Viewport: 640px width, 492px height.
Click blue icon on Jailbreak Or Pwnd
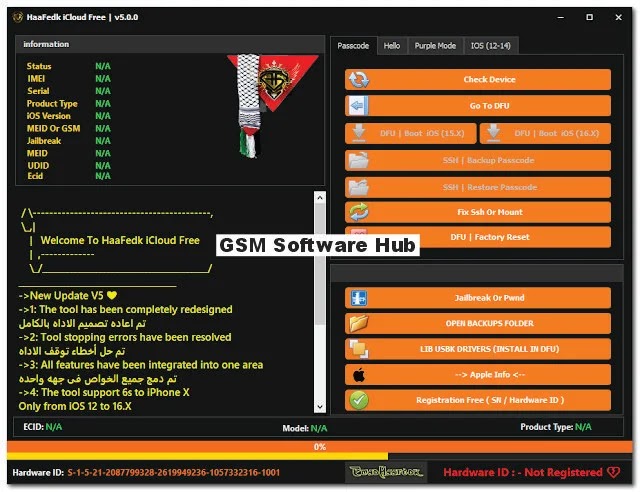(x=359, y=298)
